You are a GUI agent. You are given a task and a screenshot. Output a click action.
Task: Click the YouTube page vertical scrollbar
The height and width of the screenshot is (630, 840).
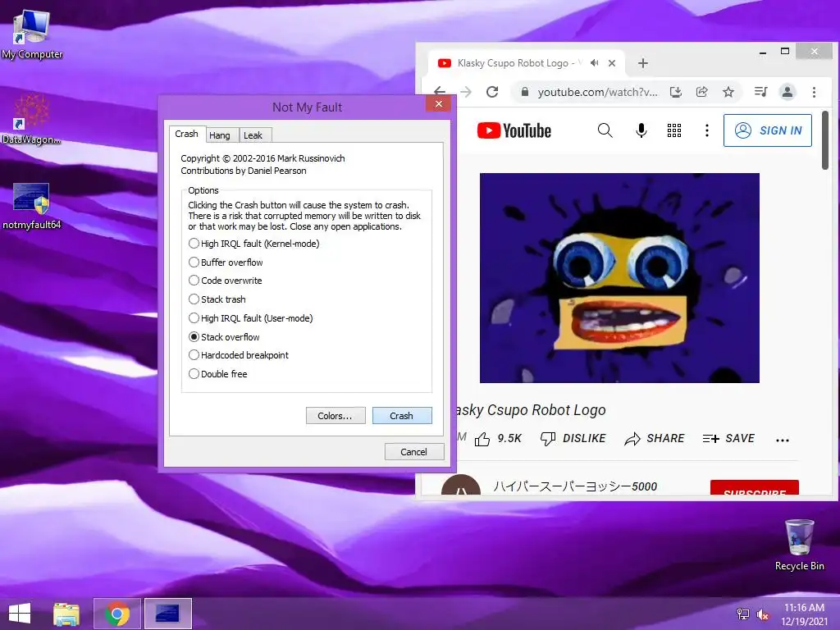(x=825, y=140)
